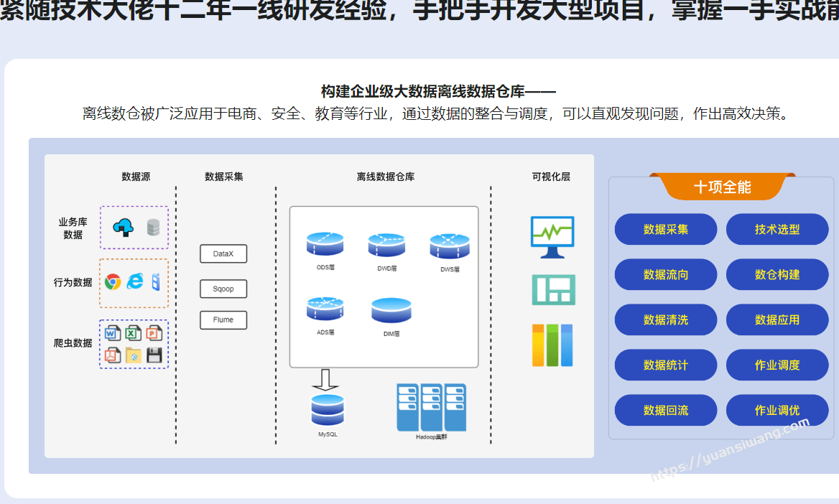
Task: Click the 数据采集 column header in the diagram
Action: (x=223, y=177)
